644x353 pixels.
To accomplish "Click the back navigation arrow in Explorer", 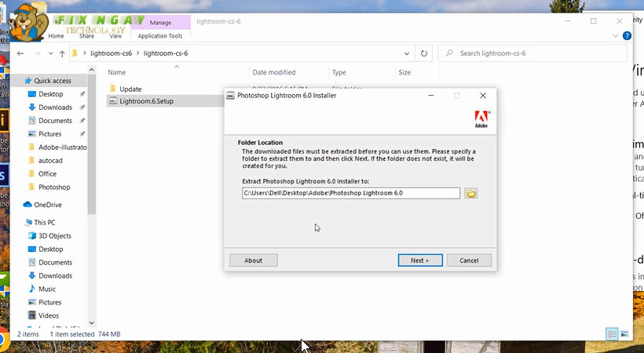I will point(20,53).
